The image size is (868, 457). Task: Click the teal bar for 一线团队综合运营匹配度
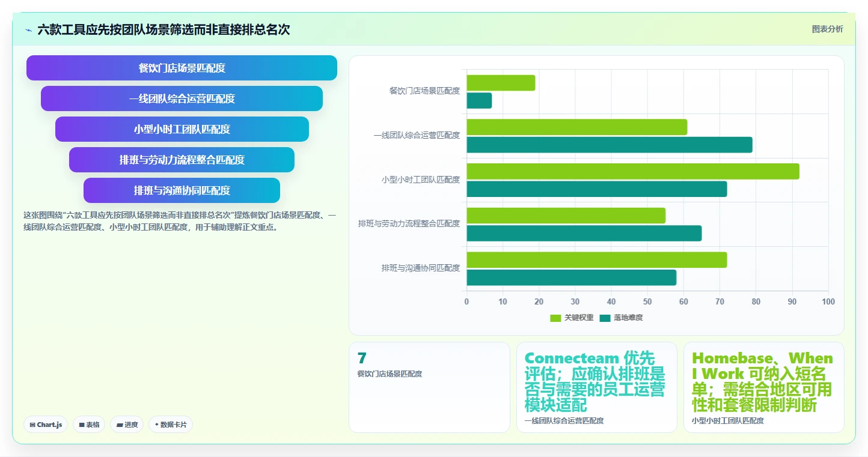610,145
